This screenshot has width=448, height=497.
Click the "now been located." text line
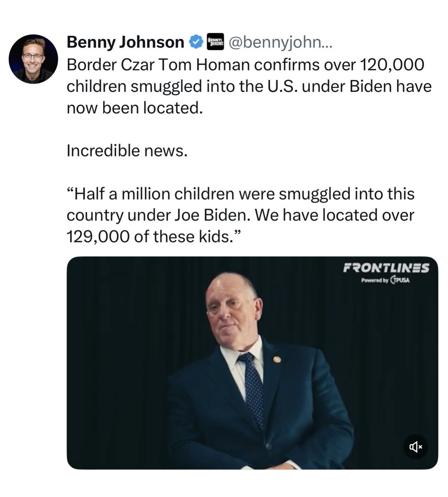click(135, 108)
